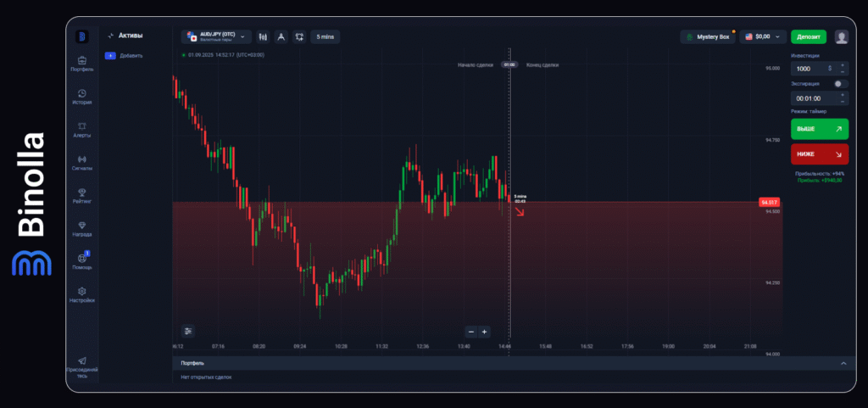Click the investment amount field showing 1000

[809, 68]
